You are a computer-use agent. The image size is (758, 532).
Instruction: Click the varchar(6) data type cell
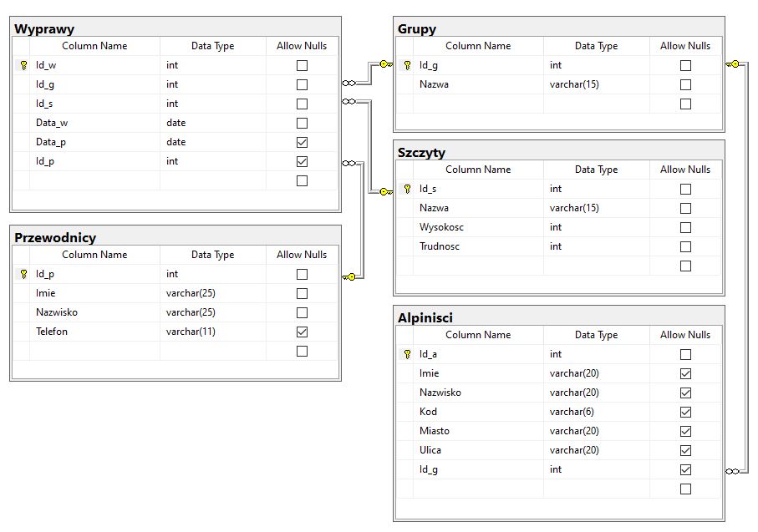pos(596,412)
